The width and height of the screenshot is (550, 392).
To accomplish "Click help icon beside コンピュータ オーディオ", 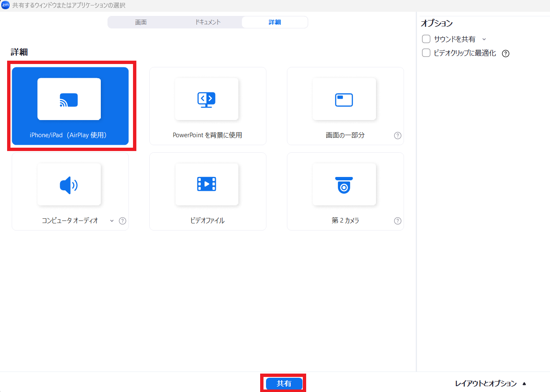I will coord(123,221).
